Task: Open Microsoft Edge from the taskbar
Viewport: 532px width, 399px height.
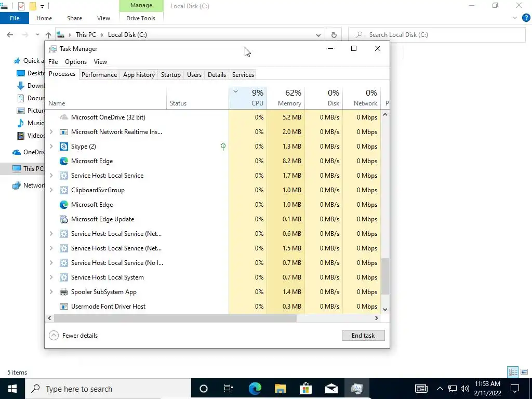Action: [x=255, y=389]
